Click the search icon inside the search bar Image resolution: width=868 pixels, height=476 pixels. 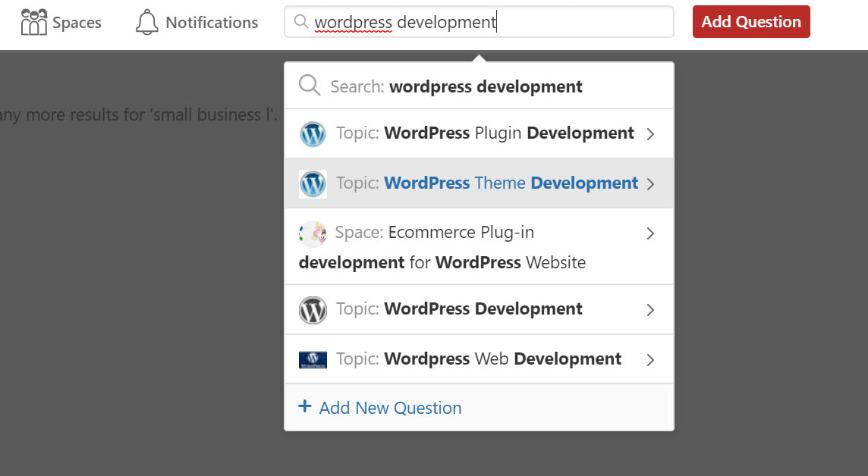click(x=302, y=22)
